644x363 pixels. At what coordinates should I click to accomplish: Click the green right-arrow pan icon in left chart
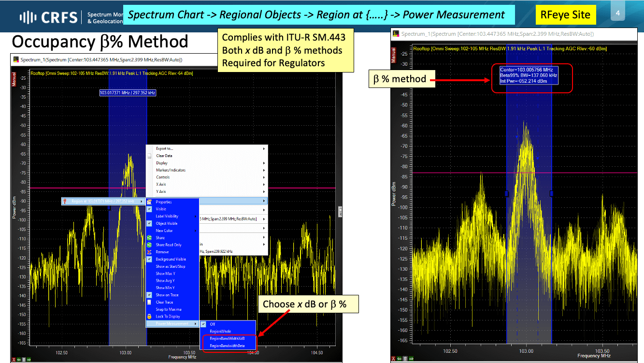pyautogui.click(x=29, y=359)
